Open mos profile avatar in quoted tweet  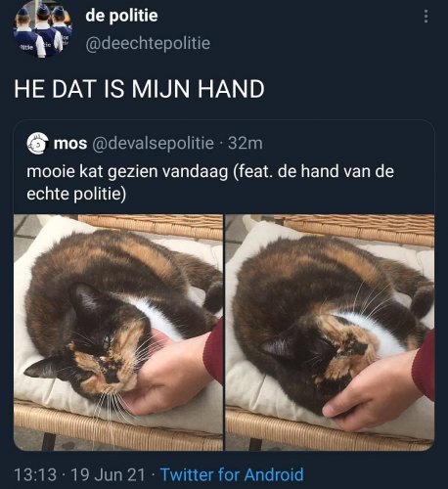[x=38, y=143]
